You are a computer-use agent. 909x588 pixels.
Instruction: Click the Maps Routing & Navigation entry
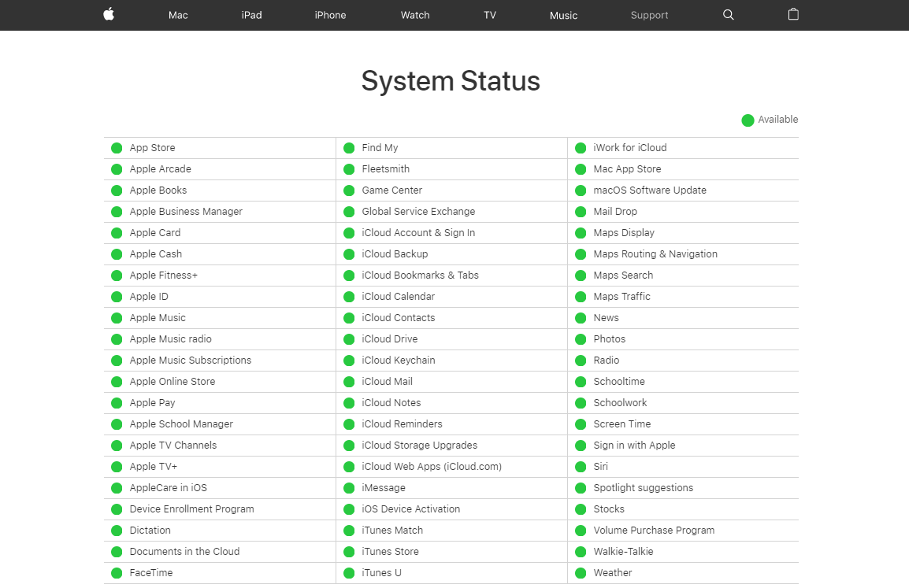[x=655, y=253]
